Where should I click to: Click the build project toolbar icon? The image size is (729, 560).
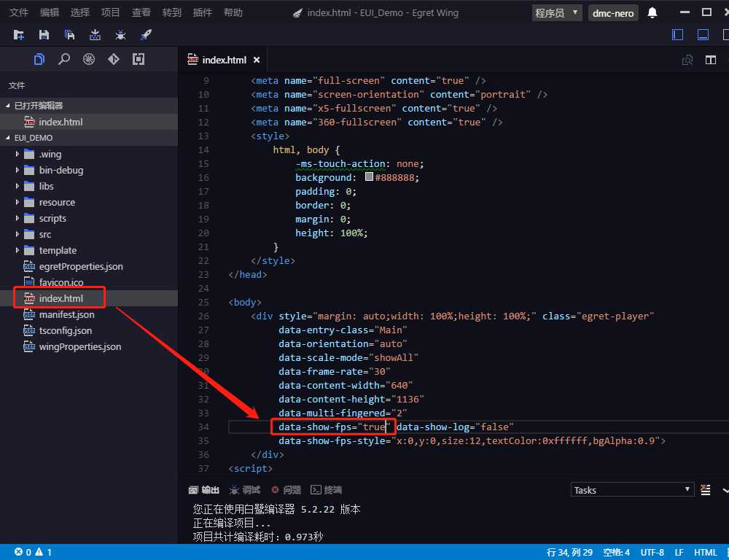pyautogui.click(x=95, y=34)
